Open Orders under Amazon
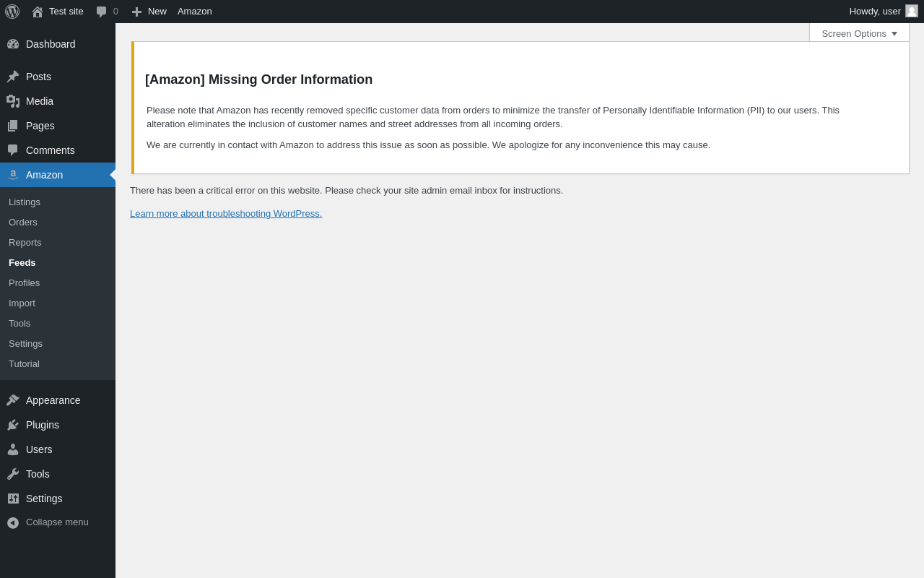This screenshot has width=924, height=578. click(x=58, y=223)
